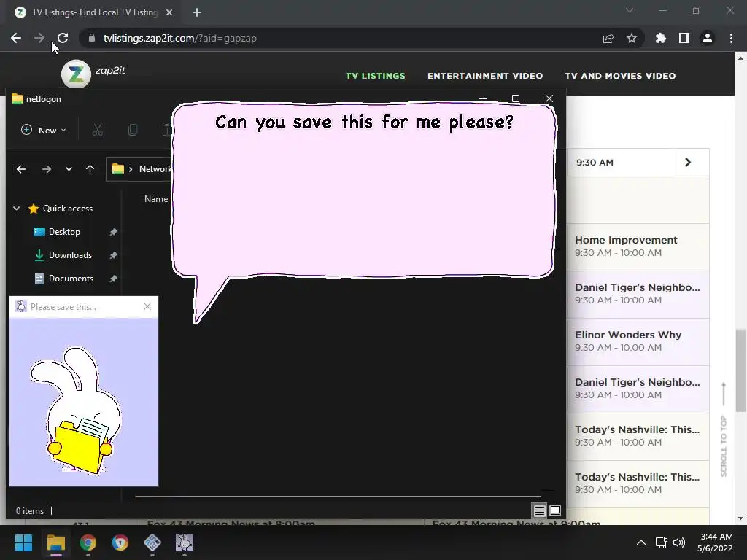
Task: Click SCROLL TO TOP arrow link
Action: pyautogui.click(x=724, y=429)
